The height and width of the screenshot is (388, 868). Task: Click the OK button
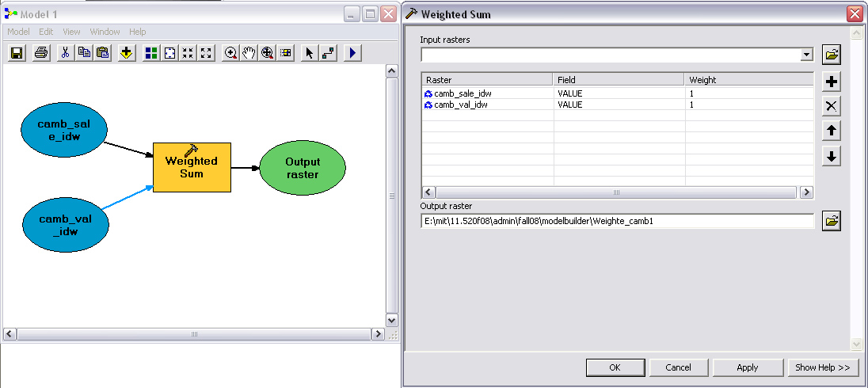[615, 367]
